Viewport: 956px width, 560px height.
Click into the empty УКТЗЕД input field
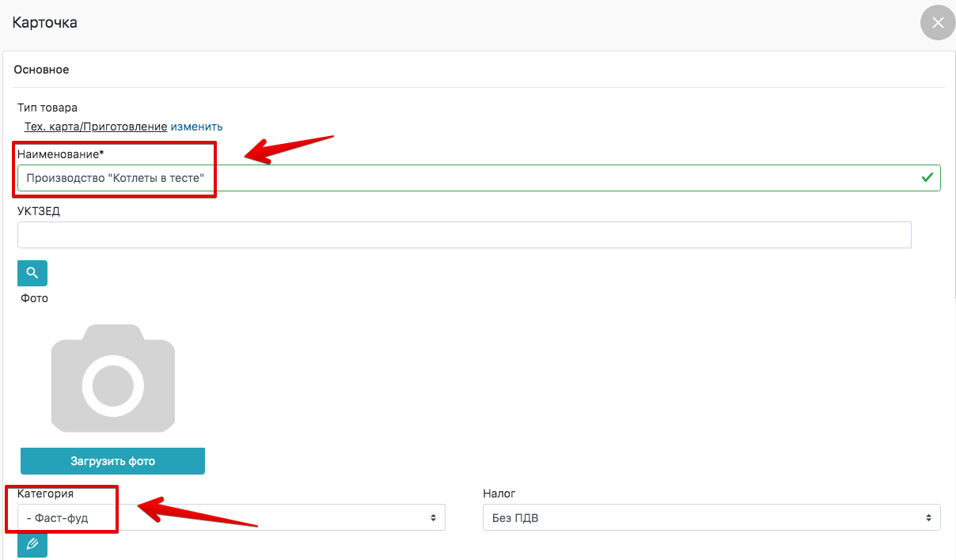click(464, 235)
